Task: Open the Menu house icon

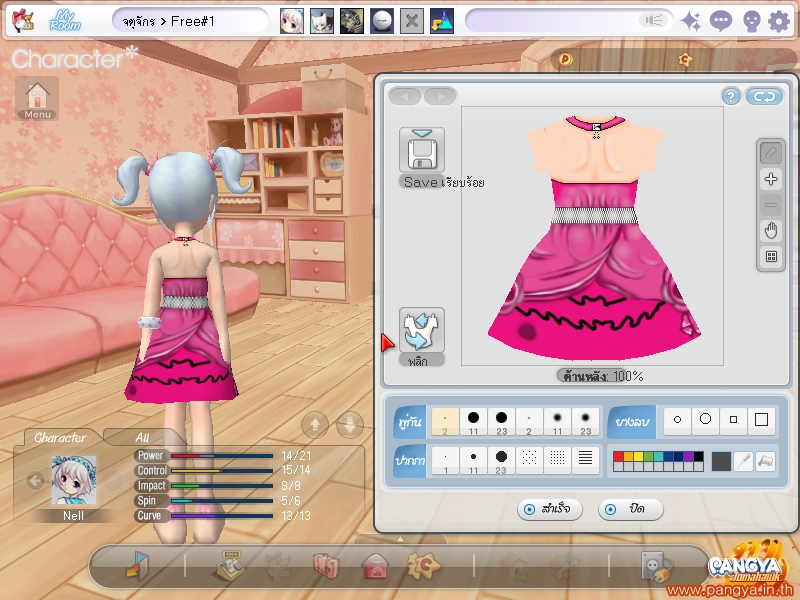Action: [x=37, y=99]
